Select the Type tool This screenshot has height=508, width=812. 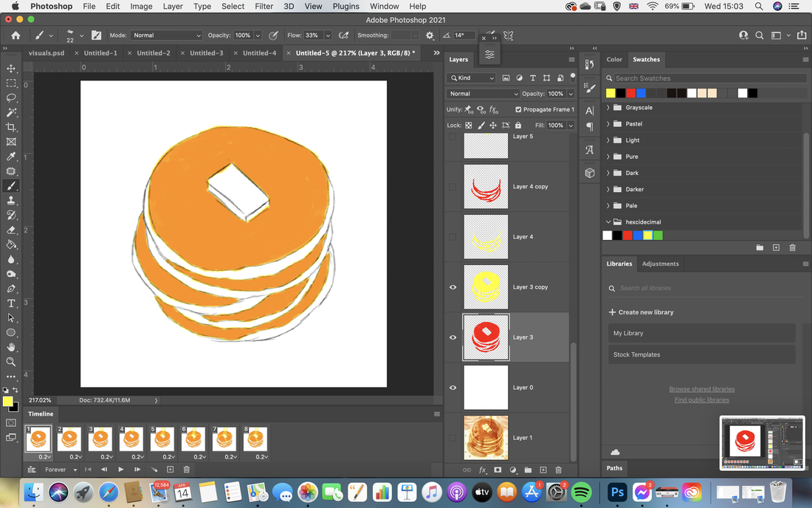click(x=11, y=303)
